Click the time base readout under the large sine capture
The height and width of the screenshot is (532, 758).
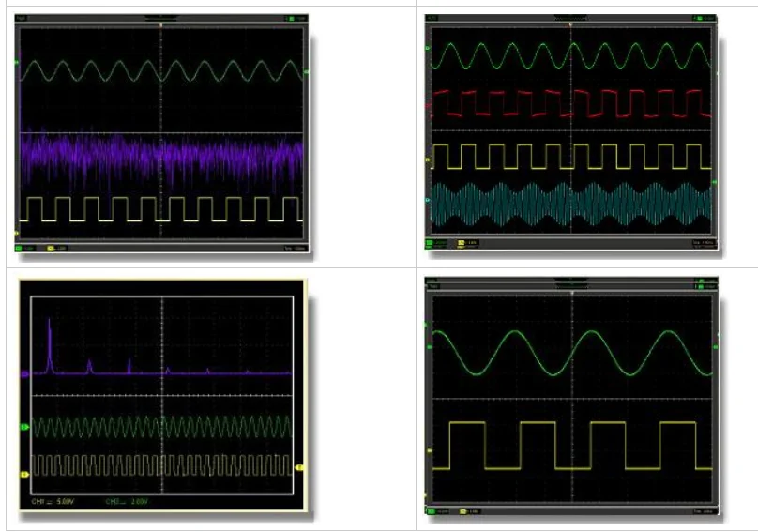704,511
